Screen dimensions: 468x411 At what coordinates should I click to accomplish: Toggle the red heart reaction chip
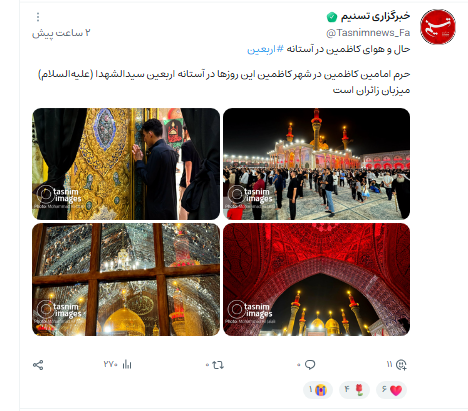click(x=391, y=390)
